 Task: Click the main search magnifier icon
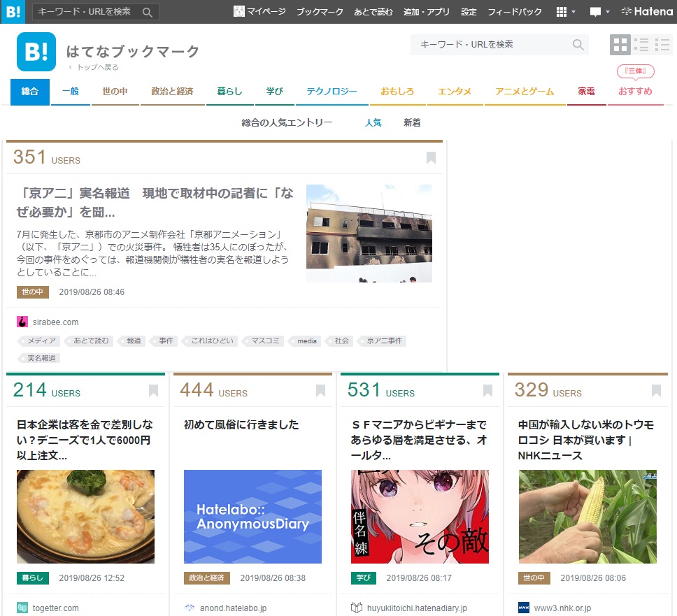point(578,45)
